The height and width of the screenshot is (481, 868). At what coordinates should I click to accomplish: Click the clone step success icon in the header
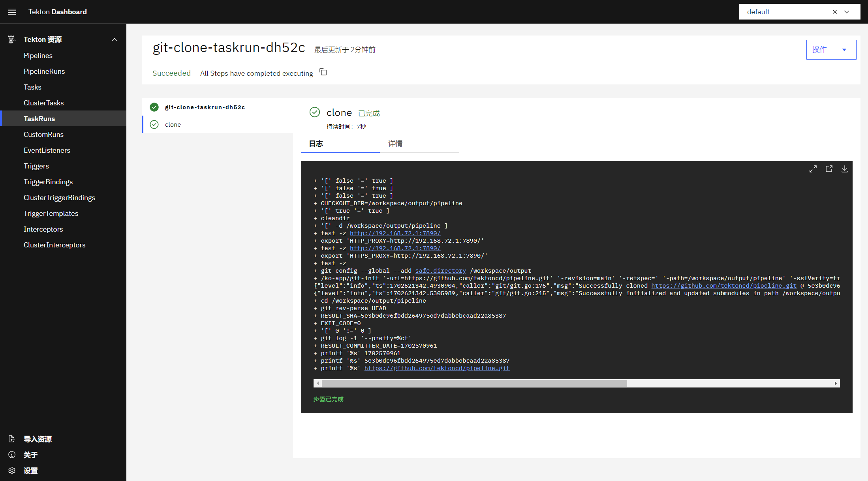coord(315,112)
